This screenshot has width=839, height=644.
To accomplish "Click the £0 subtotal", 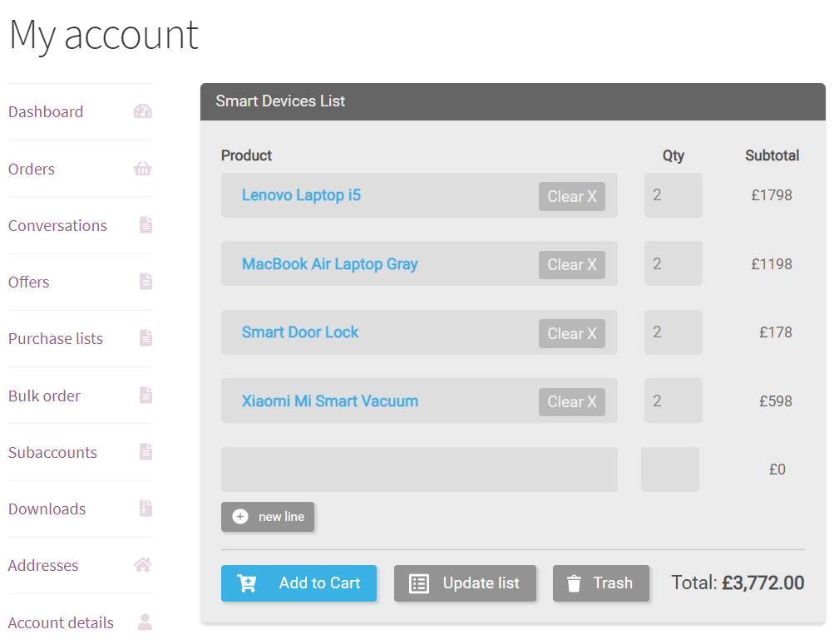I will pos(777,469).
